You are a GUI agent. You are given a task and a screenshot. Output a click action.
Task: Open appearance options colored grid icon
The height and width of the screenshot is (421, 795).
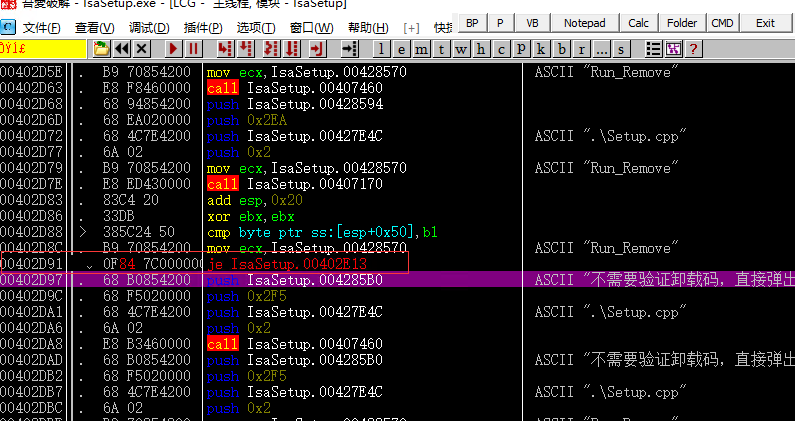[673, 49]
